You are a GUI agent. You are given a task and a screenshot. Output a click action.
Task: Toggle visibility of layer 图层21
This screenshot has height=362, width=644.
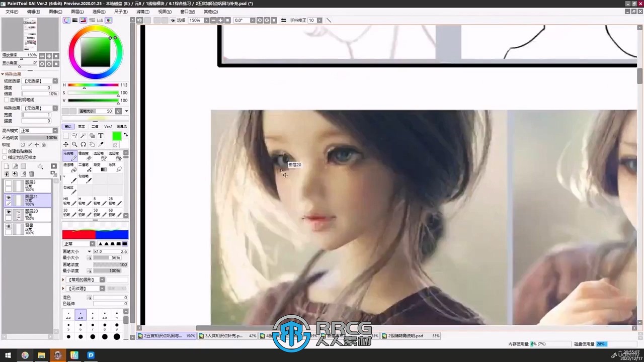[9, 198]
